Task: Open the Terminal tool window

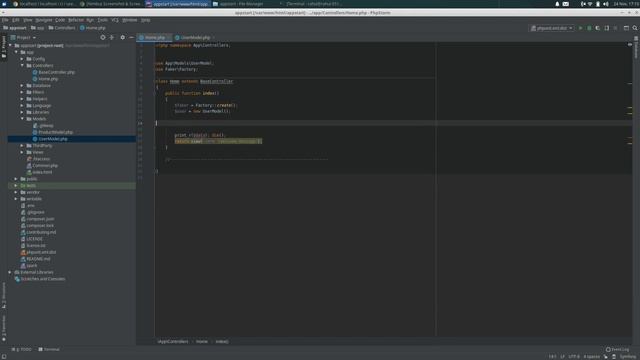Action: click(x=49, y=349)
